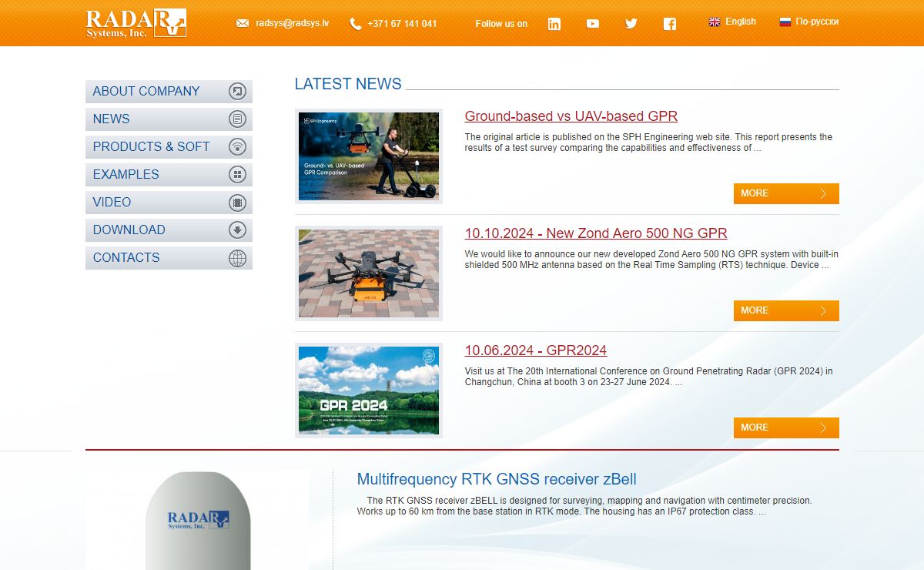This screenshot has height=570, width=924.
Task: Click the radsys@radsys.lv email link
Action: tap(293, 23)
